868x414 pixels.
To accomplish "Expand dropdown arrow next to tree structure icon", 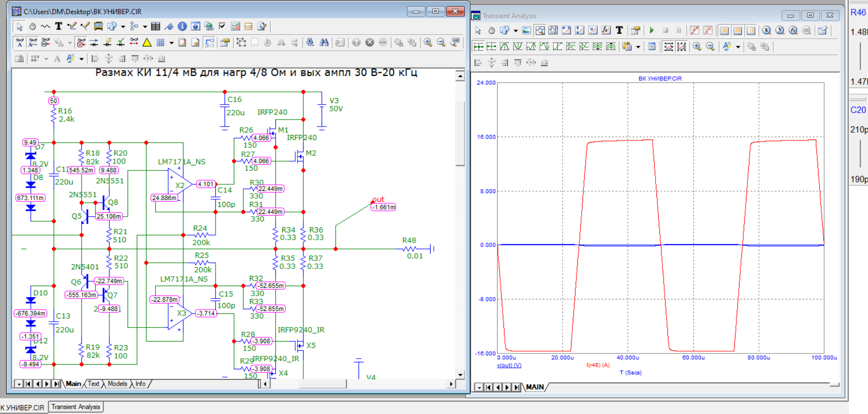I will click(x=145, y=27).
